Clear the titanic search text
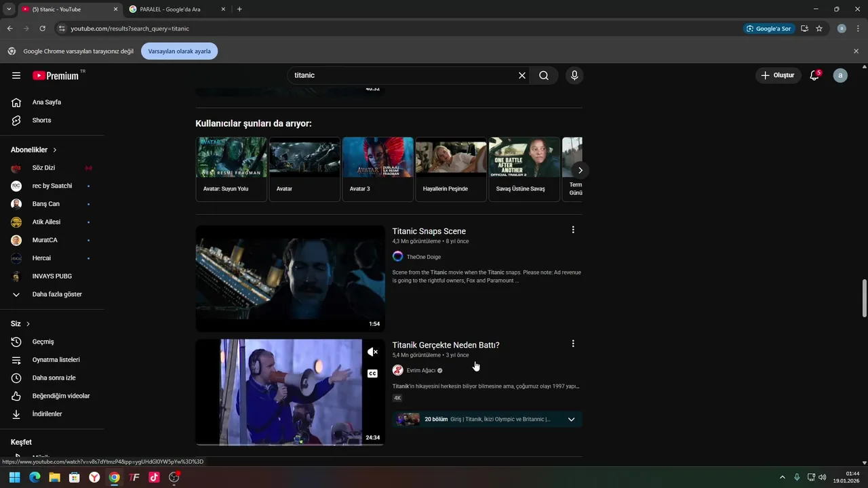 click(522, 75)
